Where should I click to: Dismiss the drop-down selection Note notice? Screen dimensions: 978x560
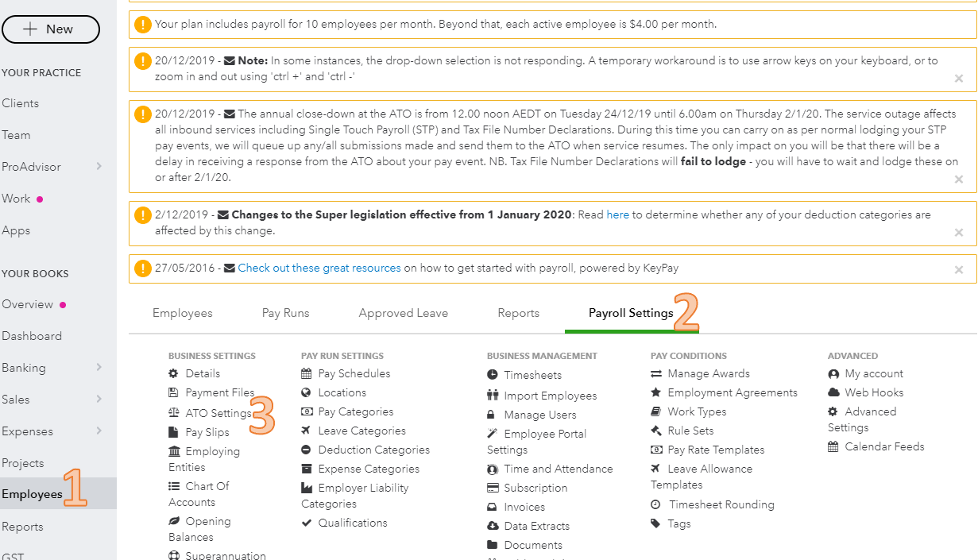click(x=959, y=79)
